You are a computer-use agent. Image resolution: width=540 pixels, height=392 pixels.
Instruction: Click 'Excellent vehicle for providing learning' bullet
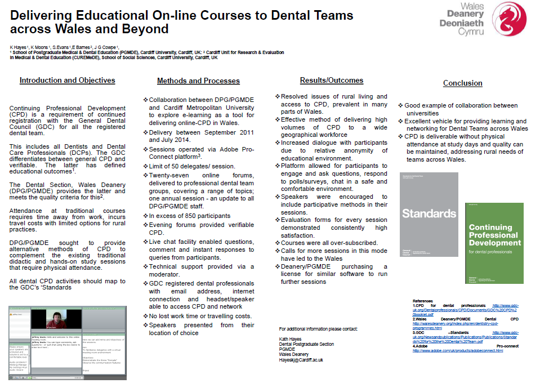click(463, 124)
